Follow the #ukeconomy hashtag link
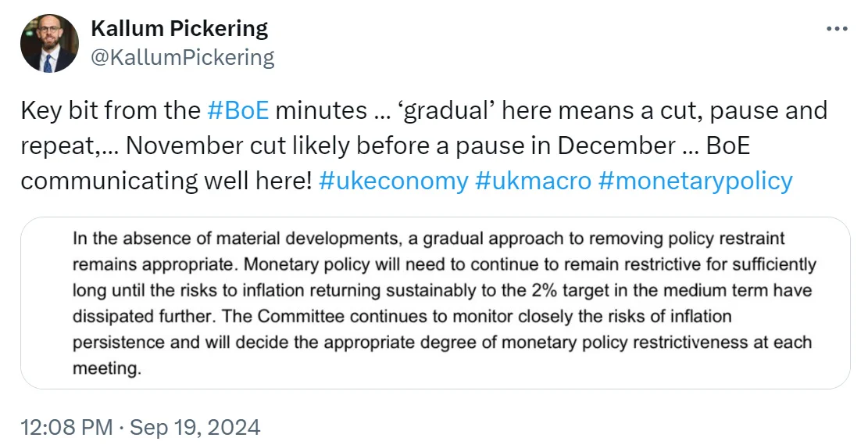 pos(394,181)
